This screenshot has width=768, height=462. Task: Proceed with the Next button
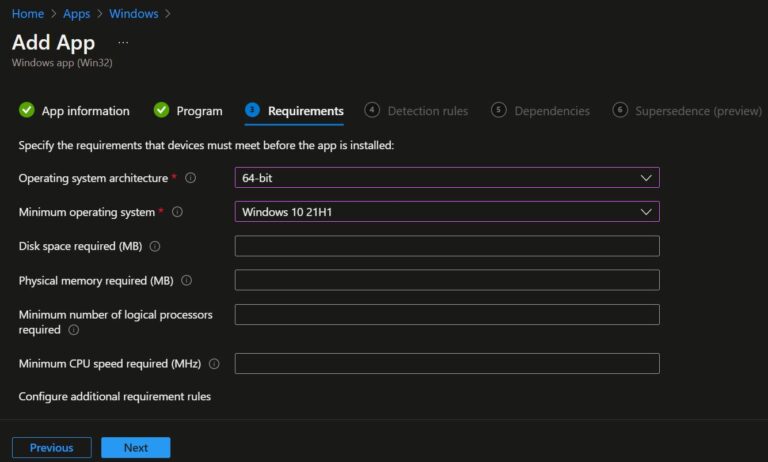tap(136, 448)
